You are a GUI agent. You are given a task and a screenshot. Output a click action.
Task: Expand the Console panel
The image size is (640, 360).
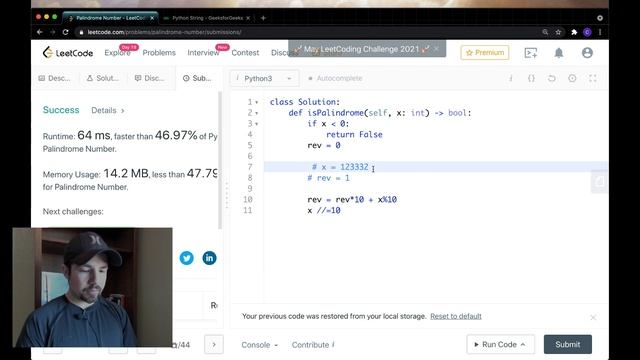260,345
